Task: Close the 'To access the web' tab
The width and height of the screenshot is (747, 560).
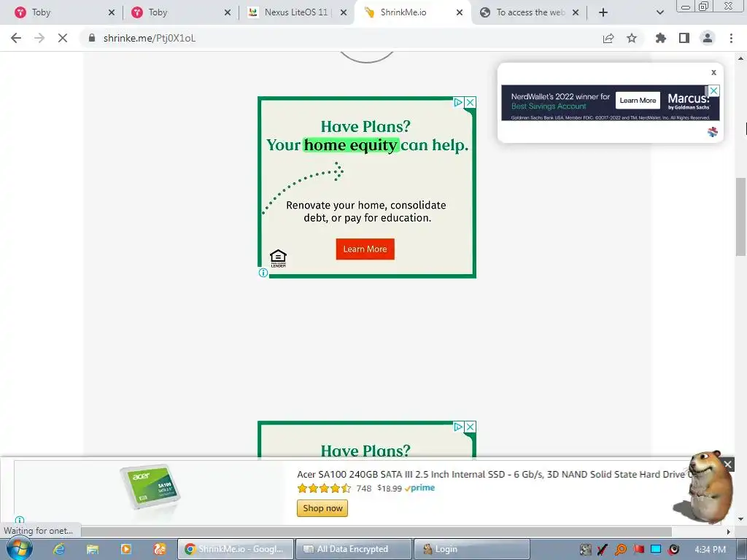Action: (576, 13)
